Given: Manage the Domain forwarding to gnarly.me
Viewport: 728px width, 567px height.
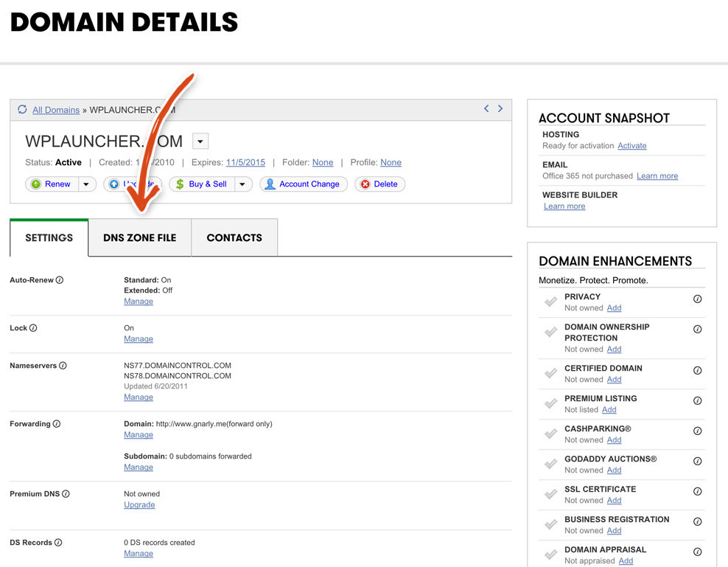Looking at the screenshot, I should click(139, 434).
